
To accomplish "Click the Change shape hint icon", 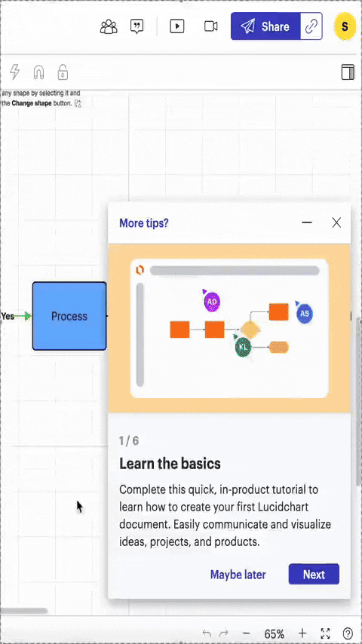I will click(x=78, y=103).
